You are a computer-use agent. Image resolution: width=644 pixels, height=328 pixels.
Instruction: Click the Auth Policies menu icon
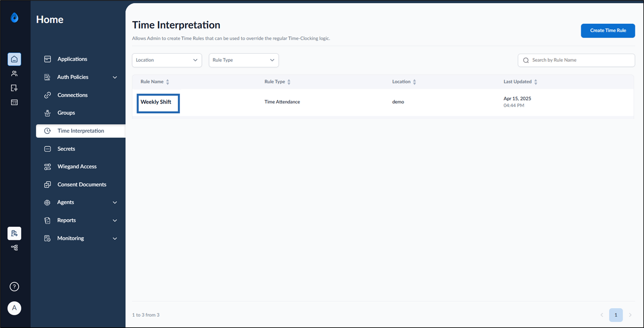pyautogui.click(x=47, y=77)
